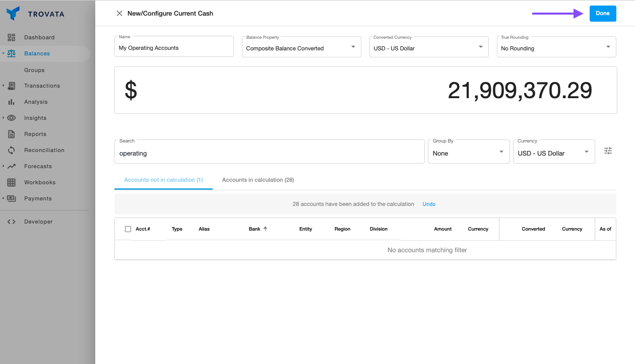Undo adding 28 accounts to the calculation

(x=429, y=204)
